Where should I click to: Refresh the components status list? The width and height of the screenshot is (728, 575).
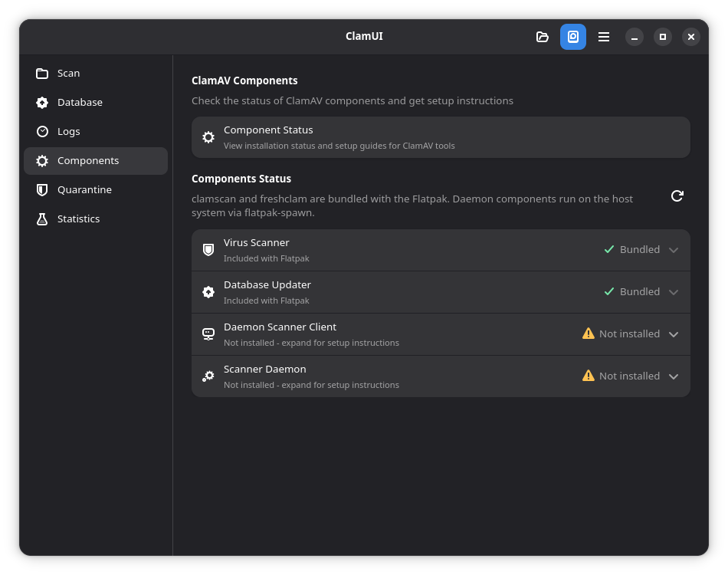[x=677, y=196]
